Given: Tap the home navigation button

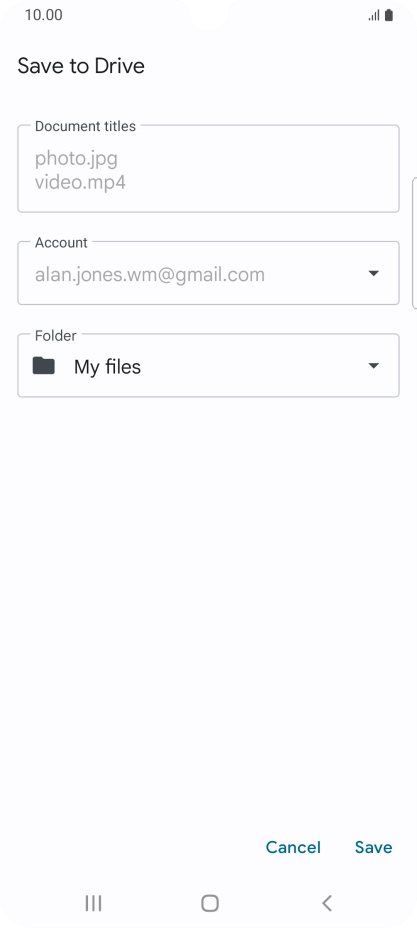Looking at the screenshot, I should click(x=209, y=903).
